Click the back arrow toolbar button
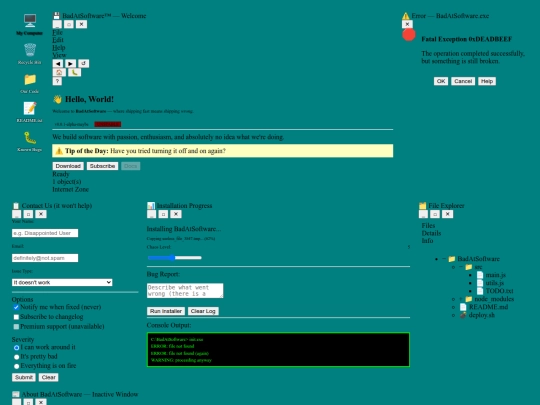Viewport: 540px width, 405px height. point(58,63)
